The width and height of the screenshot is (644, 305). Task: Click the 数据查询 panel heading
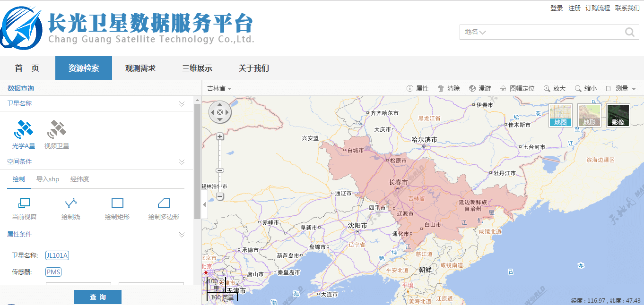click(x=21, y=88)
